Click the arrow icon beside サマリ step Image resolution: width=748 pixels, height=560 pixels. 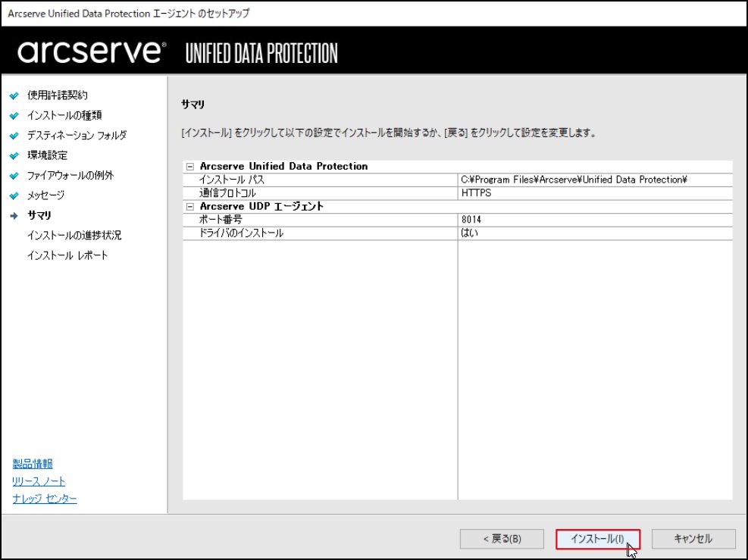click(13, 216)
